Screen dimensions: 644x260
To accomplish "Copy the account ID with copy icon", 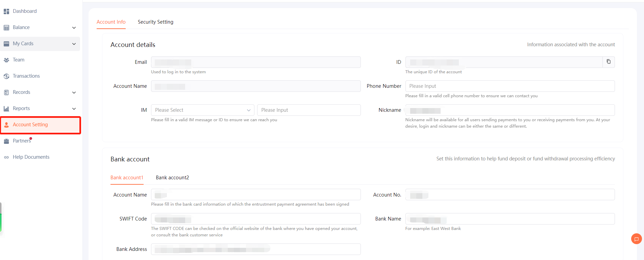I will (609, 62).
